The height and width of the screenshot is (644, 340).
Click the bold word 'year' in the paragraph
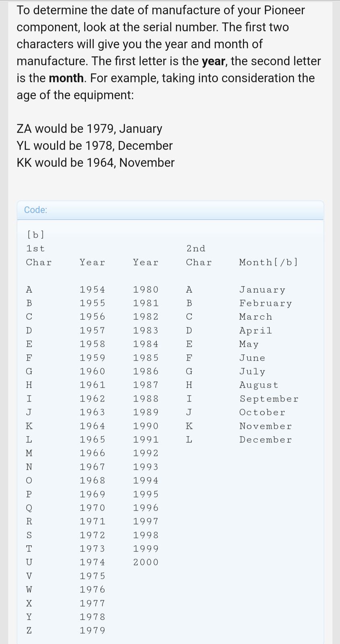pyautogui.click(x=213, y=61)
